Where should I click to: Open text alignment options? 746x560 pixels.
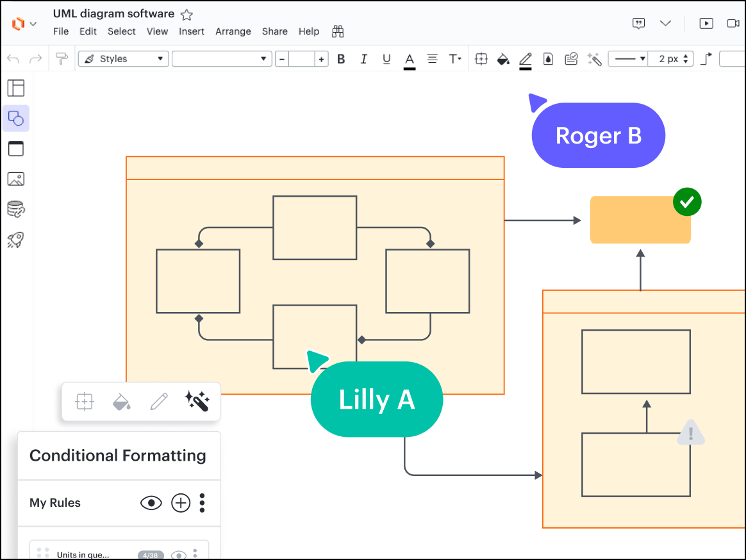(432, 59)
